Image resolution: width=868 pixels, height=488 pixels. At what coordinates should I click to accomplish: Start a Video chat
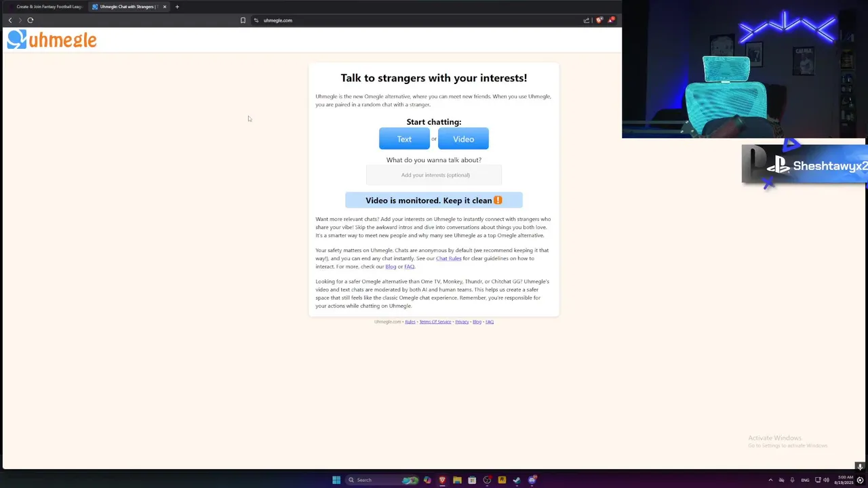[463, 139]
